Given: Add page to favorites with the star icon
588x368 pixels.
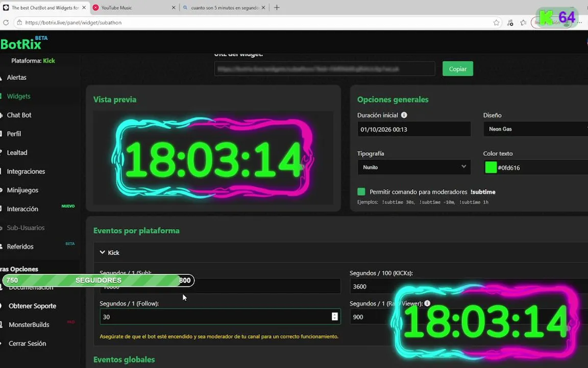Looking at the screenshot, I should point(496,22).
